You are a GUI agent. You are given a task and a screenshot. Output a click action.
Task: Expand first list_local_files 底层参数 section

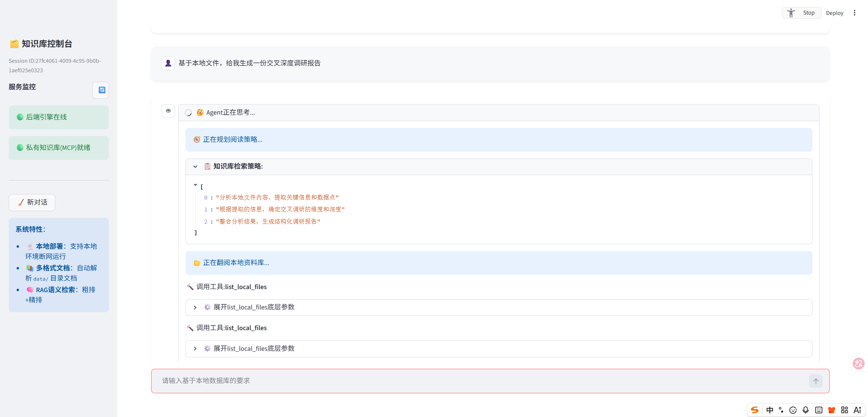coord(195,307)
